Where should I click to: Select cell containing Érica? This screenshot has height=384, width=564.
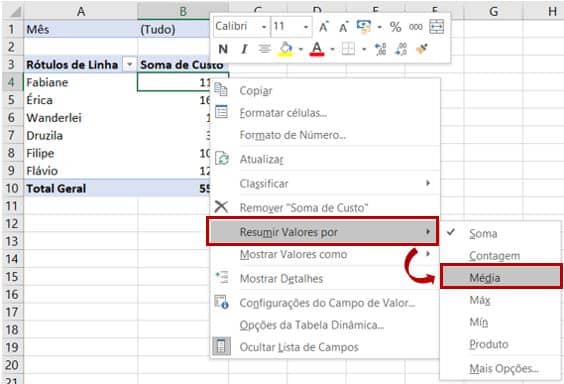coord(81,100)
